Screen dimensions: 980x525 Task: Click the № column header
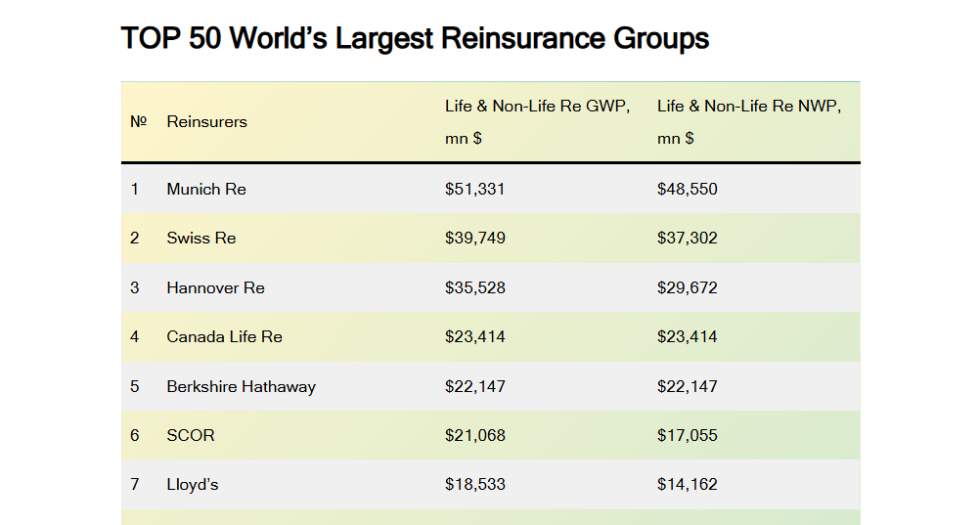tap(138, 122)
